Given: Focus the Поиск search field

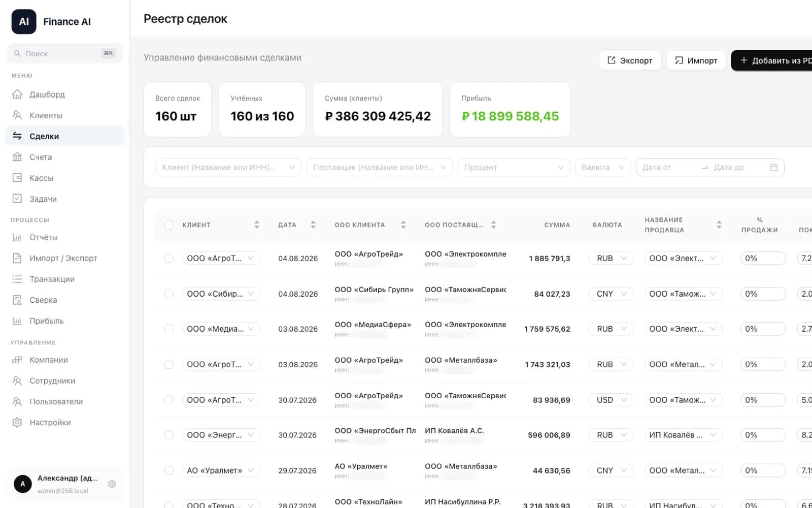Looking at the screenshot, I should (x=65, y=53).
